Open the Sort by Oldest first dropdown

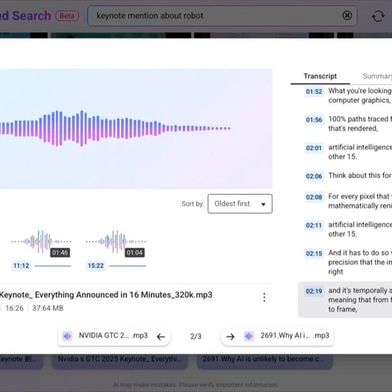[x=240, y=204]
